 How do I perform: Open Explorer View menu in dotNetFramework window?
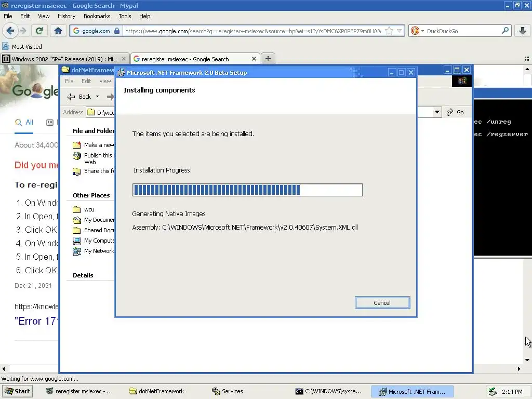105,81
